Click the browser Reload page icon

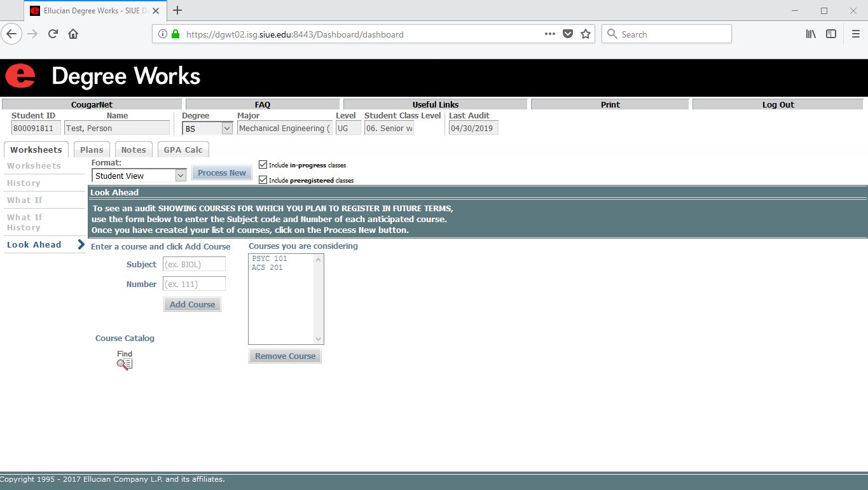[53, 34]
